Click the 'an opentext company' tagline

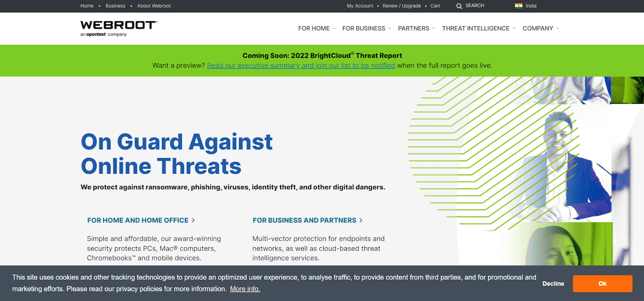[x=103, y=35]
